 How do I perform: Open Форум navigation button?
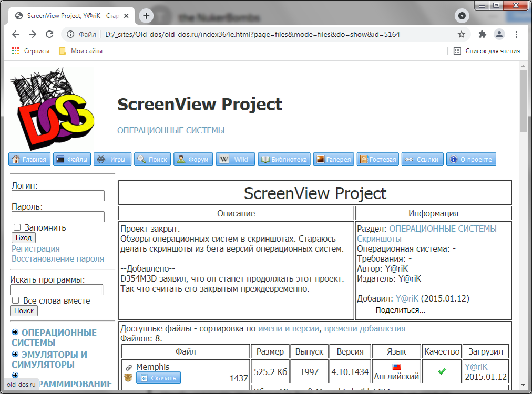[x=193, y=159]
